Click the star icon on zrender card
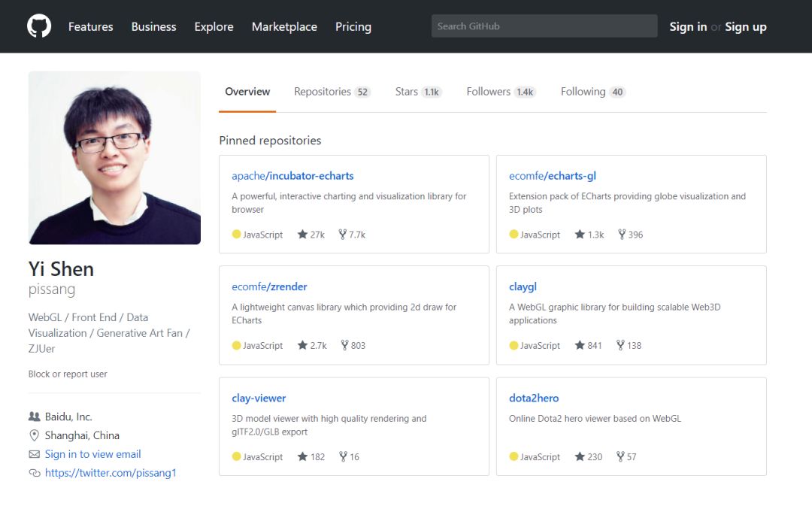Image resolution: width=812 pixels, height=506 pixels. coord(302,345)
